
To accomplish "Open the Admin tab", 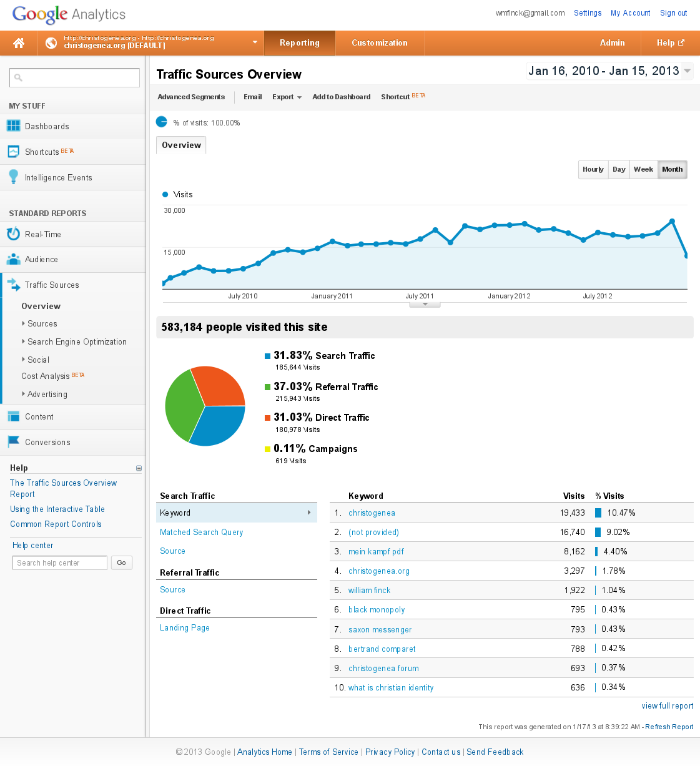I will [612, 43].
